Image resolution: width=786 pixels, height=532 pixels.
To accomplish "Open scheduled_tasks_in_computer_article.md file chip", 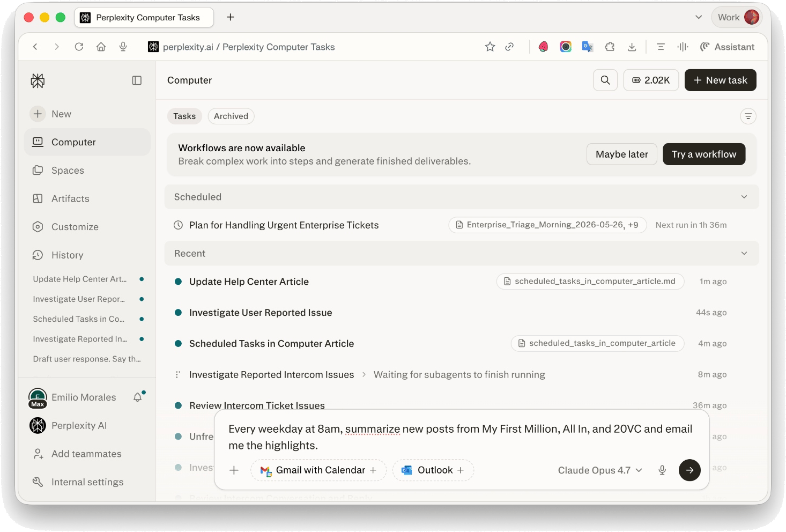I will (590, 281).
